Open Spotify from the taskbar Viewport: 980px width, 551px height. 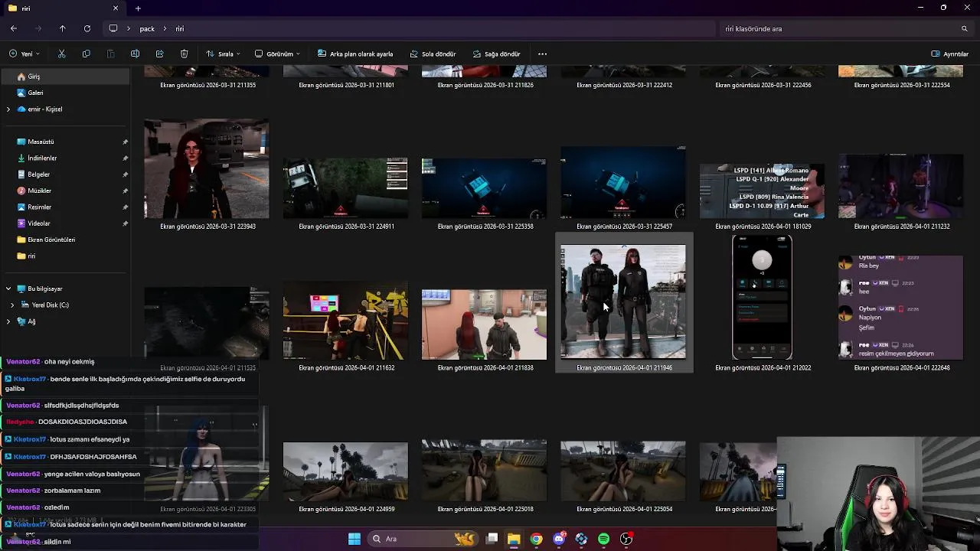pyautogui.click(x=603, y=539)
